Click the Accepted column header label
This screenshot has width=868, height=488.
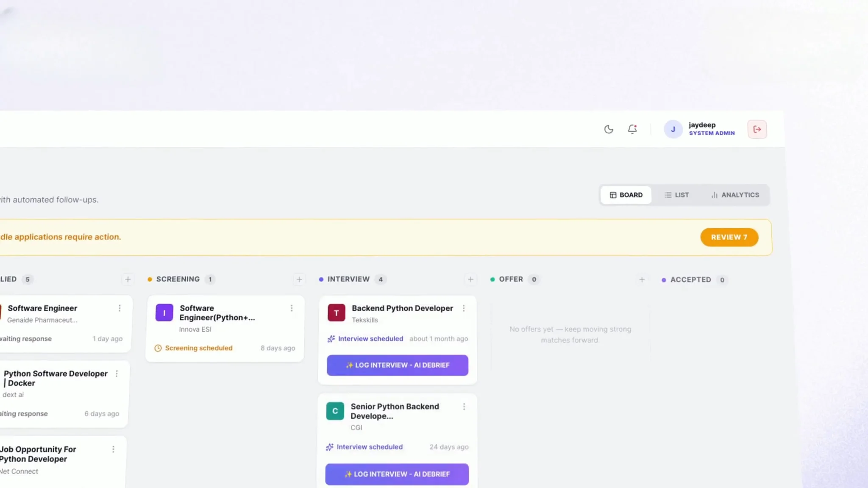tap(690, 280)
